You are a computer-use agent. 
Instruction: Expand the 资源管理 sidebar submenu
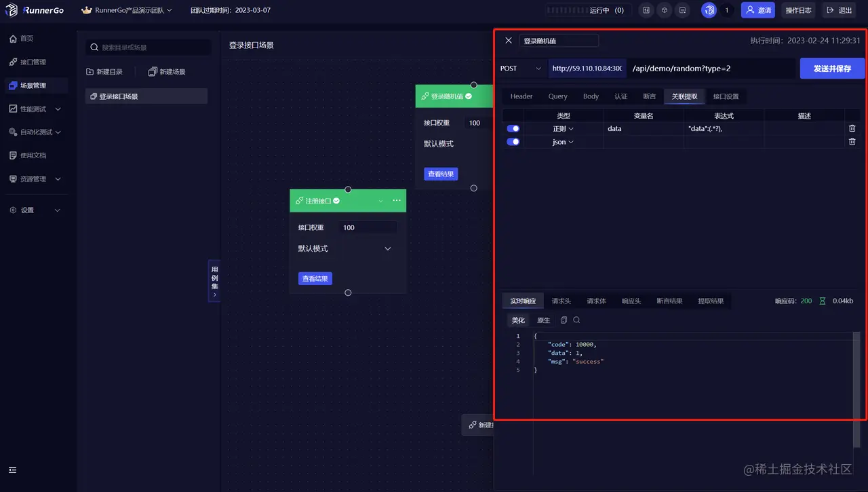[58, 179]
